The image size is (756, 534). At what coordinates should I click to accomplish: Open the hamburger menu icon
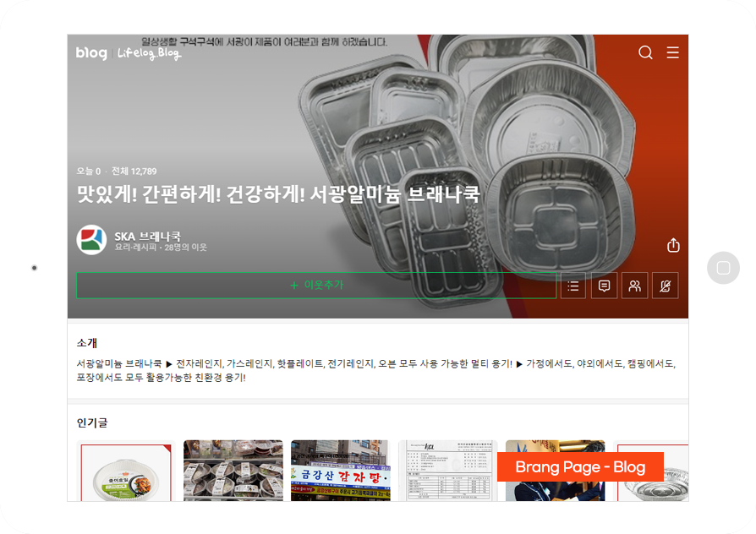pos(672,52)
